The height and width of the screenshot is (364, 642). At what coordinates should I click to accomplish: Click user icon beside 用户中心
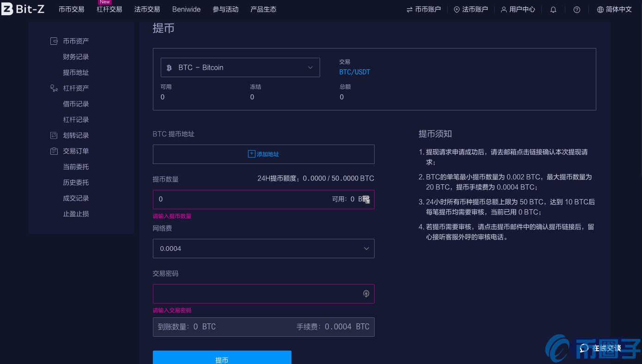(x=504, y=10)
